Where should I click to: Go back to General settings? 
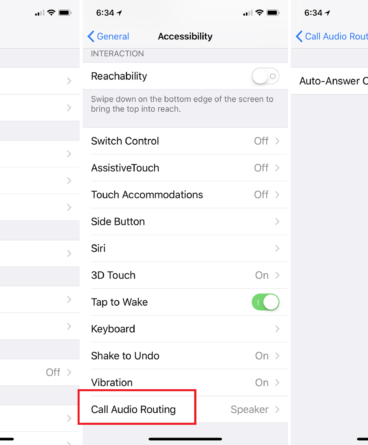coord(108,36)
